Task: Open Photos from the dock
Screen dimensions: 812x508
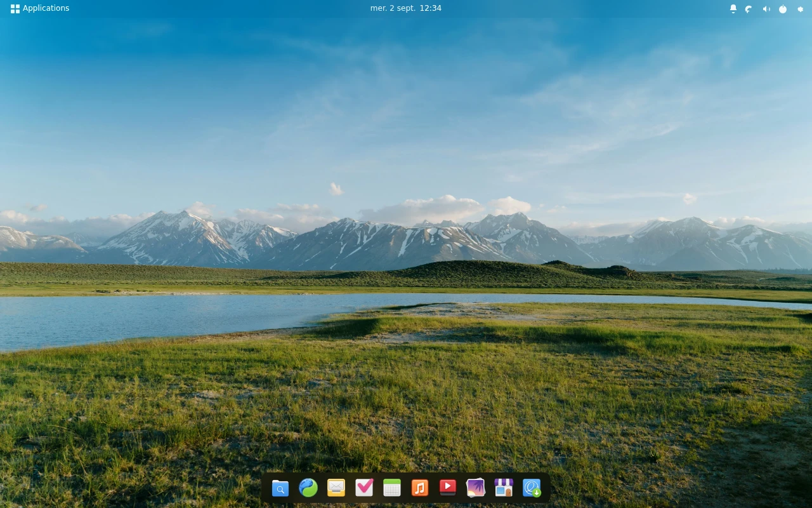Action: [x=476, y=488]
